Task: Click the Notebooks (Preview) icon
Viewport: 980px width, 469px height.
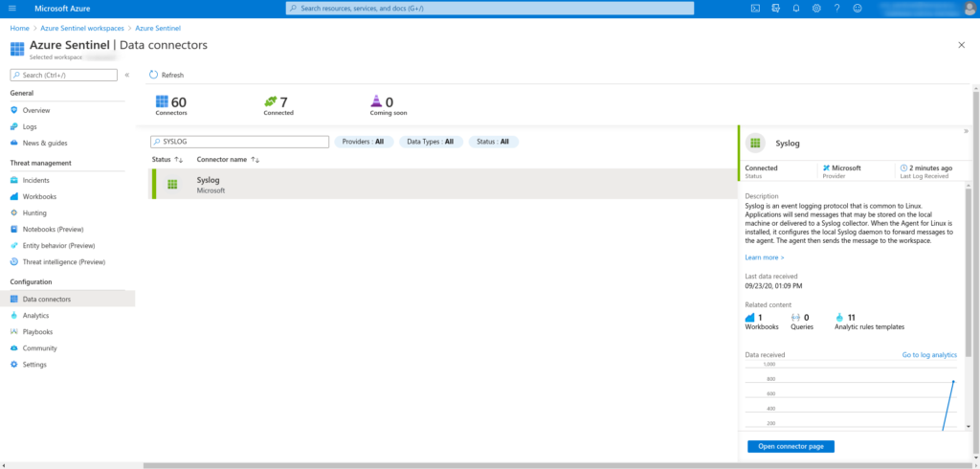Action: click(14, 229)
